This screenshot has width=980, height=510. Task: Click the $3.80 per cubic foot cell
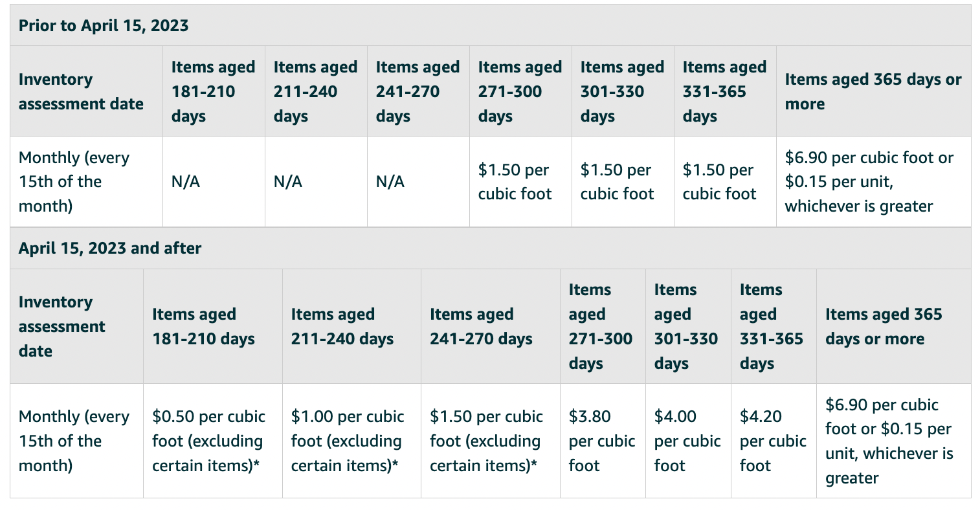[x=603, y=441]
